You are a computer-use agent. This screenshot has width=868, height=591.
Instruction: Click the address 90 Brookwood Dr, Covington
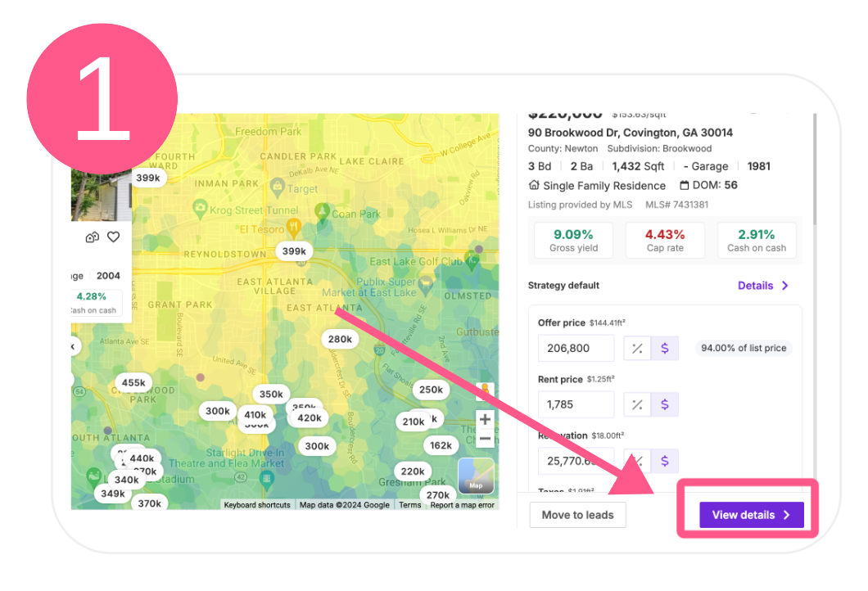point(630,133)
